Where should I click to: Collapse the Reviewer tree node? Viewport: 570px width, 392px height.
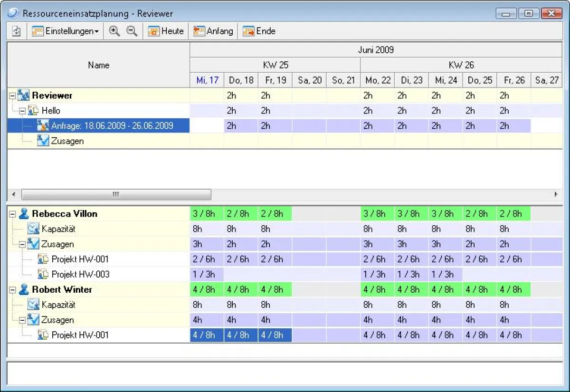[12, 96]
